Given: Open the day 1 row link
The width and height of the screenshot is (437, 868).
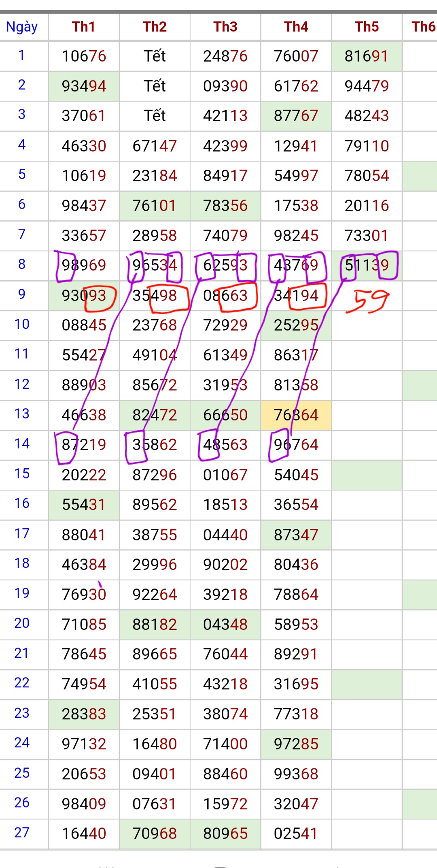Looking at the screenshot, I should pos(22,55).
